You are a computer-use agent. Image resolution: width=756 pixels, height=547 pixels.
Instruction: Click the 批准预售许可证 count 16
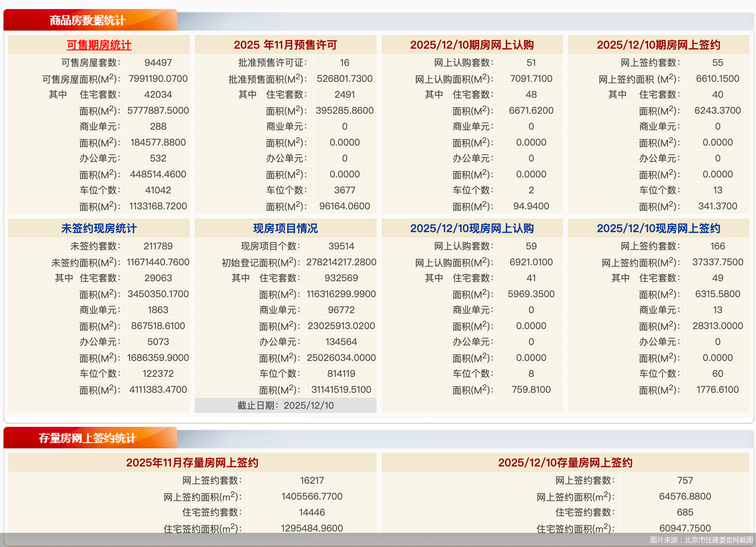[x=344, y=62]
